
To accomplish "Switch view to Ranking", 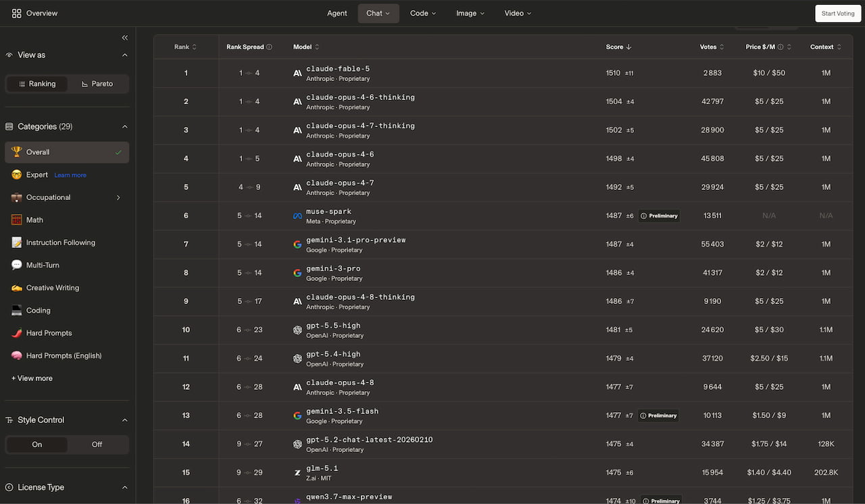I will click(36, 84).
